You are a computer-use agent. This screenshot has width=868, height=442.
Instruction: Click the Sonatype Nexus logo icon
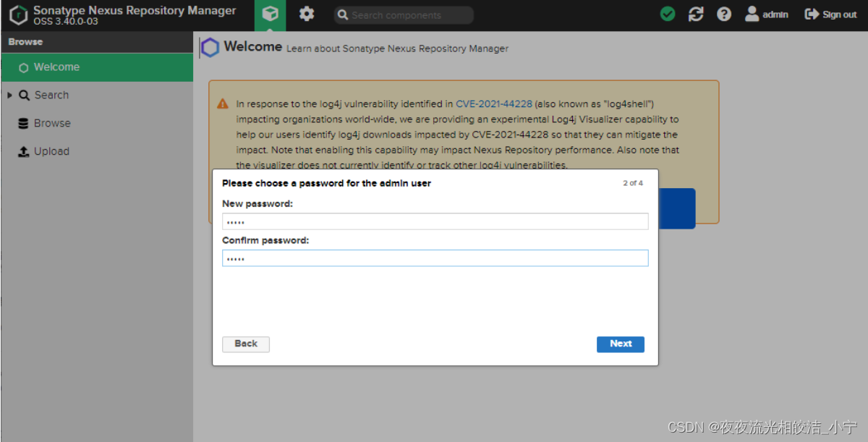point(18,14)
